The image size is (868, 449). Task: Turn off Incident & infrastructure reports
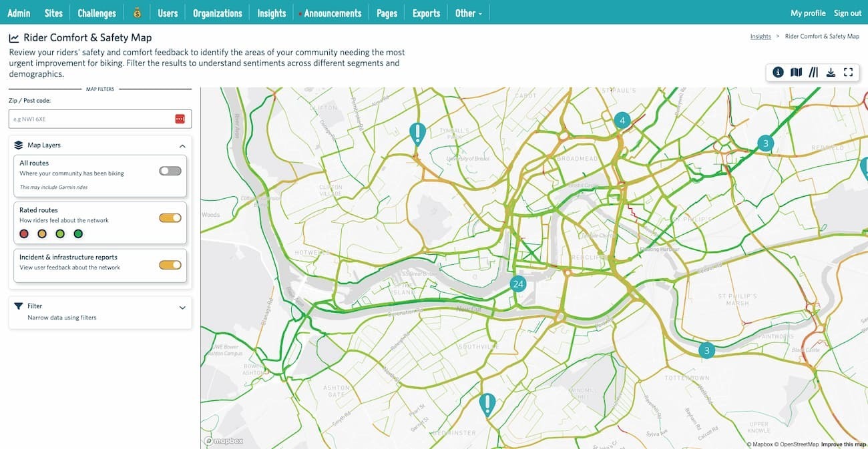pyautogui.click(x=170, y=264)
